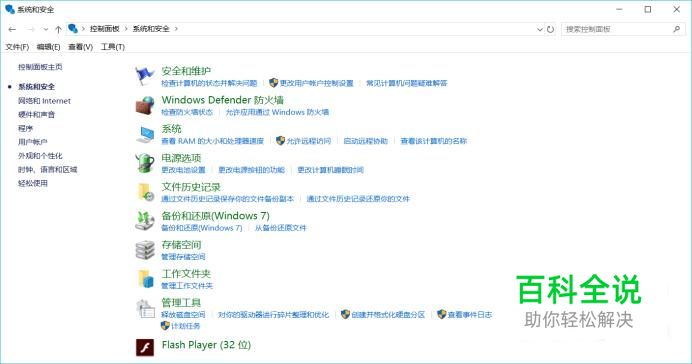692x364 pixels.
Task: Open 硬件和声音 in the sidebar
Action: [37, 114]
